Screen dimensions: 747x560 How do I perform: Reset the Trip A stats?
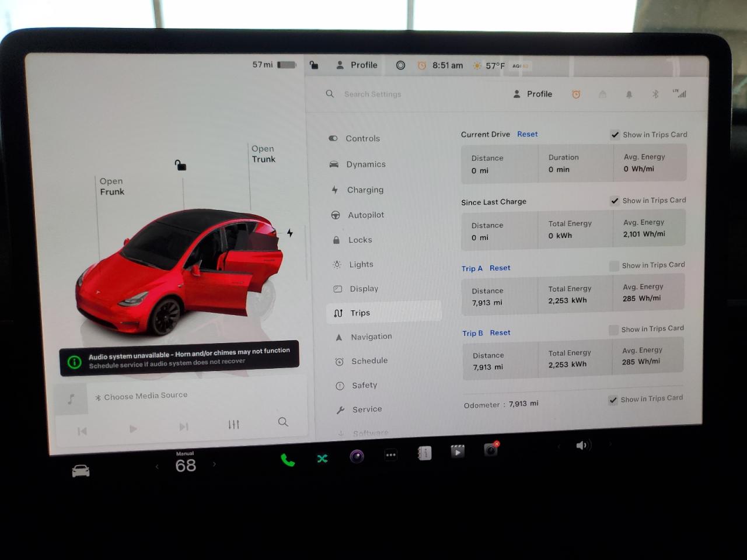coord(500,268)
